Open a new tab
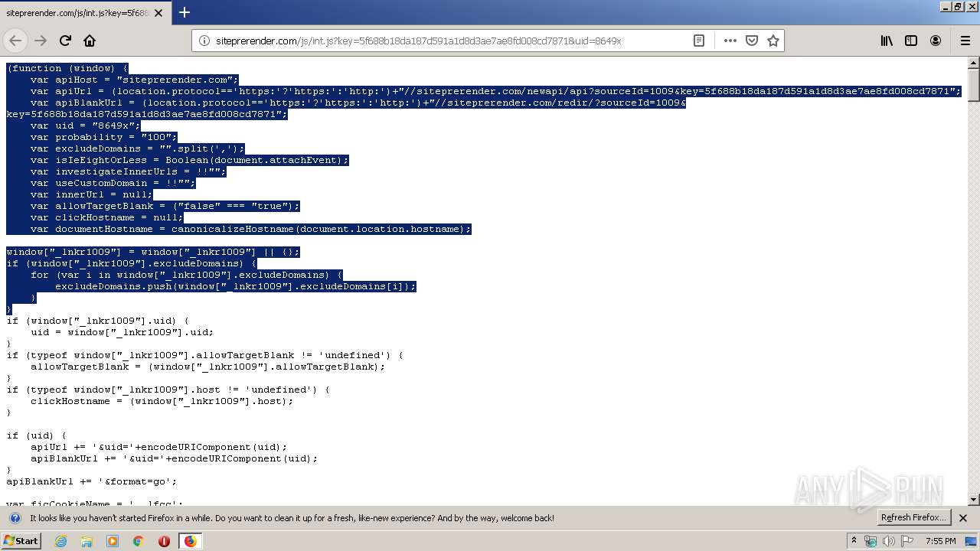The image size is (980, 551). (185, 12)
